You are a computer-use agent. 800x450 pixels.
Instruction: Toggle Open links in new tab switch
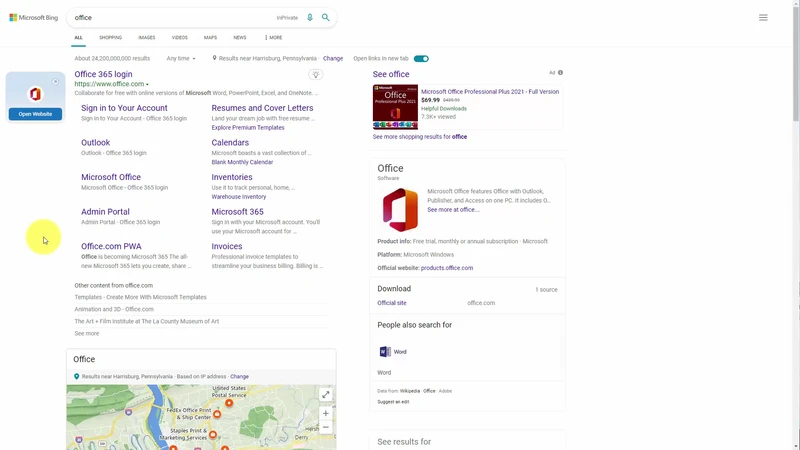(421, 58)
